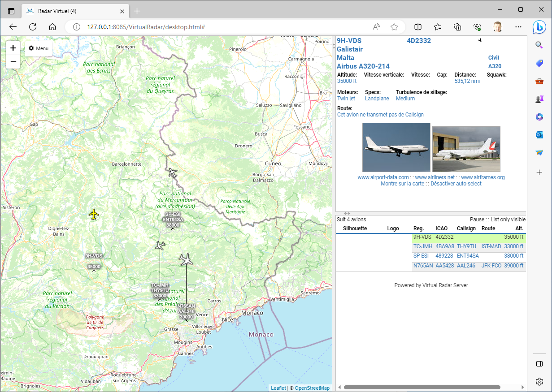Refresh the Virtual Radar page

point(33,27)
